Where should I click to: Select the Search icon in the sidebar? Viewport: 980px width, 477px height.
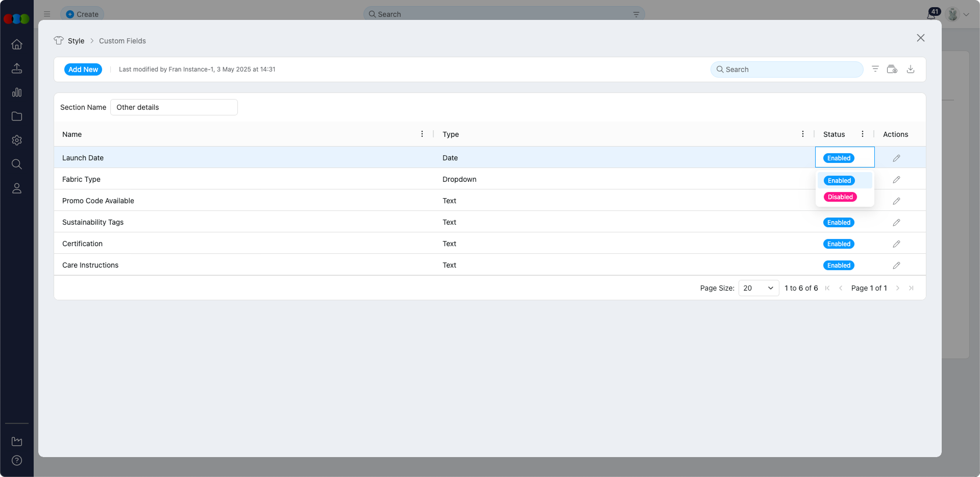(17, 164)
